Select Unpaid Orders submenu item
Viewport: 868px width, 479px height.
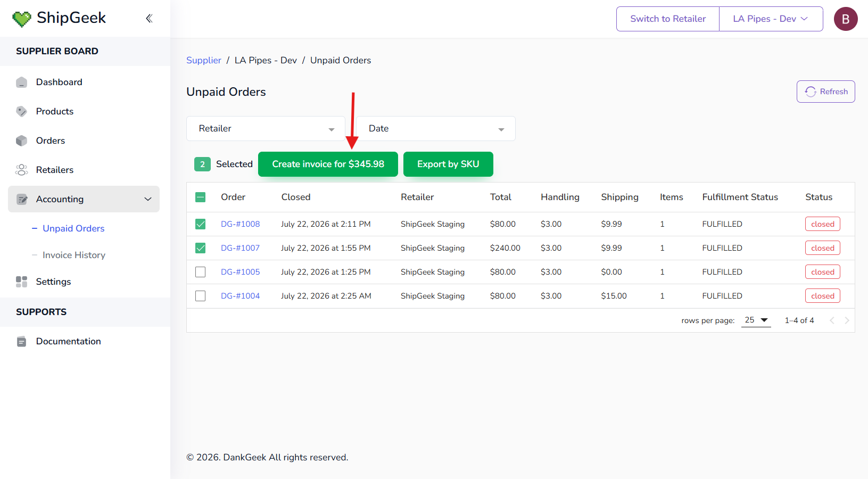[x=73, y=228]
